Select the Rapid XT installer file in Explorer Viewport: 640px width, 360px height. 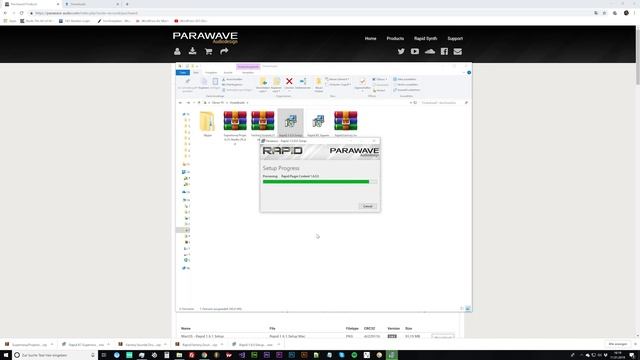coord(318,121)
